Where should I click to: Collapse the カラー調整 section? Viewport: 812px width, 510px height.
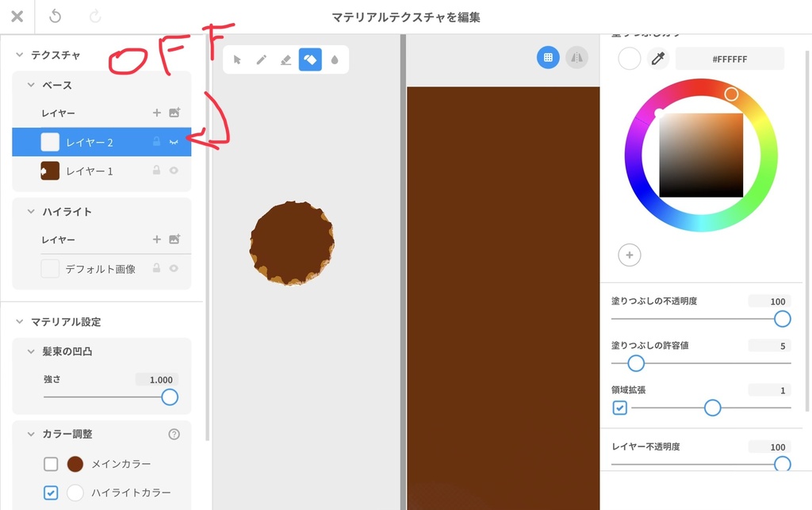[x=29, y=434]
